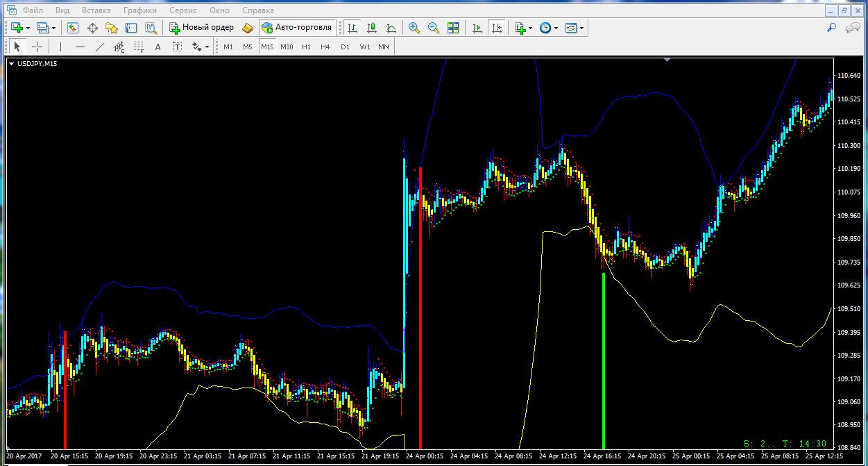Switch to the H4 timeframe
This screenshot has height=466, width=868.
325,47
